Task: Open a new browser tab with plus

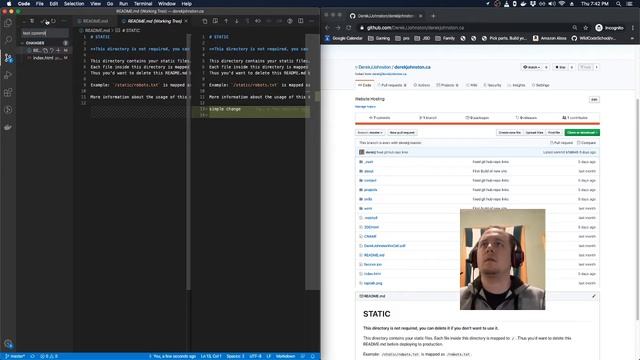Action: (x=433, y=16)
